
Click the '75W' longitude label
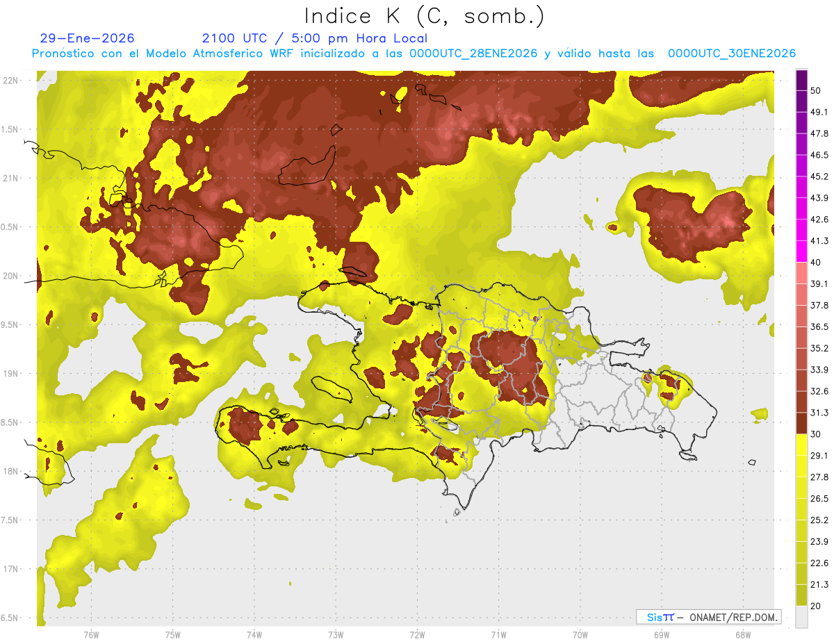(x=172, y=634)
